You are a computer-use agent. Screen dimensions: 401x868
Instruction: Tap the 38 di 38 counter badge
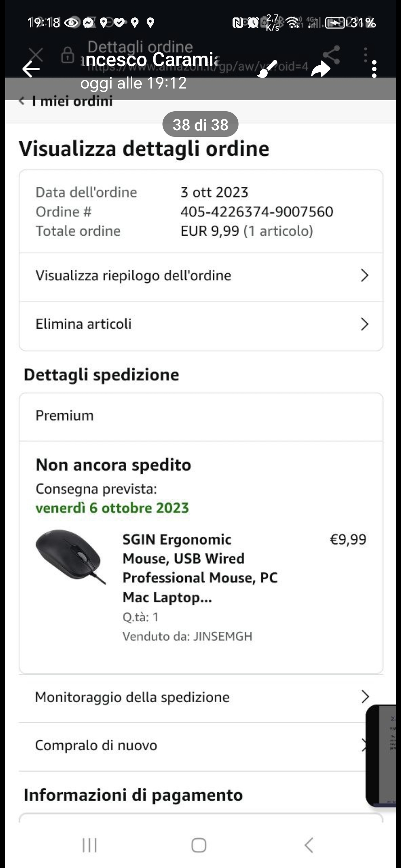[200, 125]
